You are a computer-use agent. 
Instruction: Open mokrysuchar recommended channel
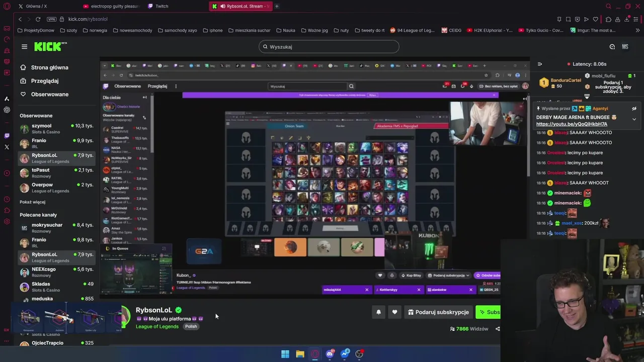point(56,228)
